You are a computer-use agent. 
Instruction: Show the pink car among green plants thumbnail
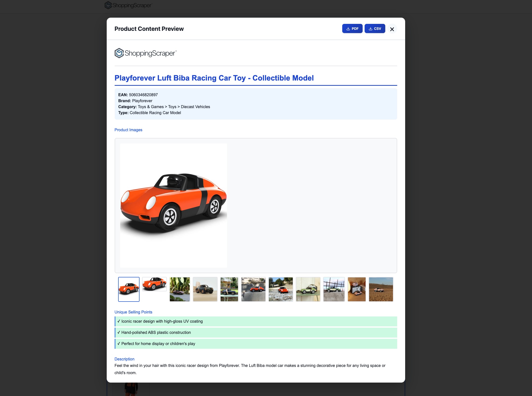click(x=180, y=289)
